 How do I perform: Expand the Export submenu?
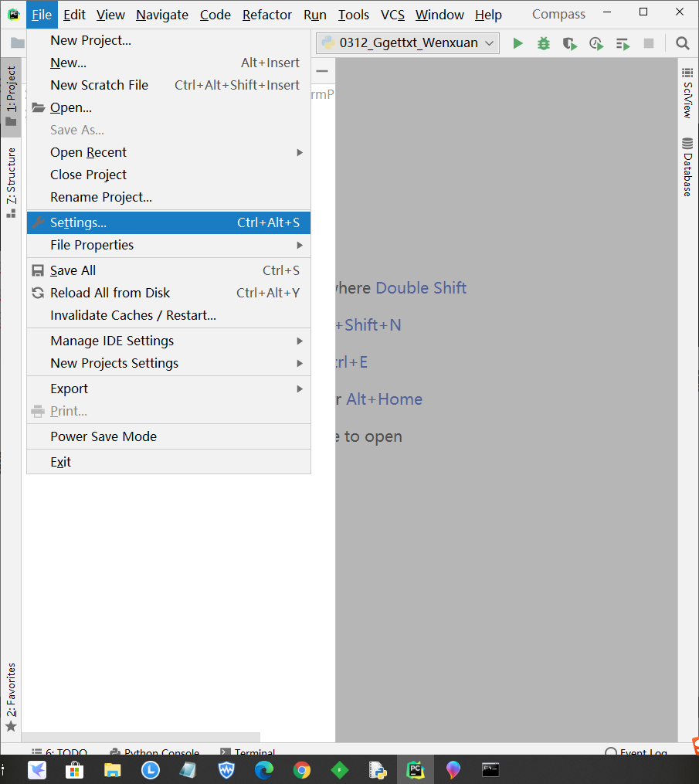tap(168, 389)
